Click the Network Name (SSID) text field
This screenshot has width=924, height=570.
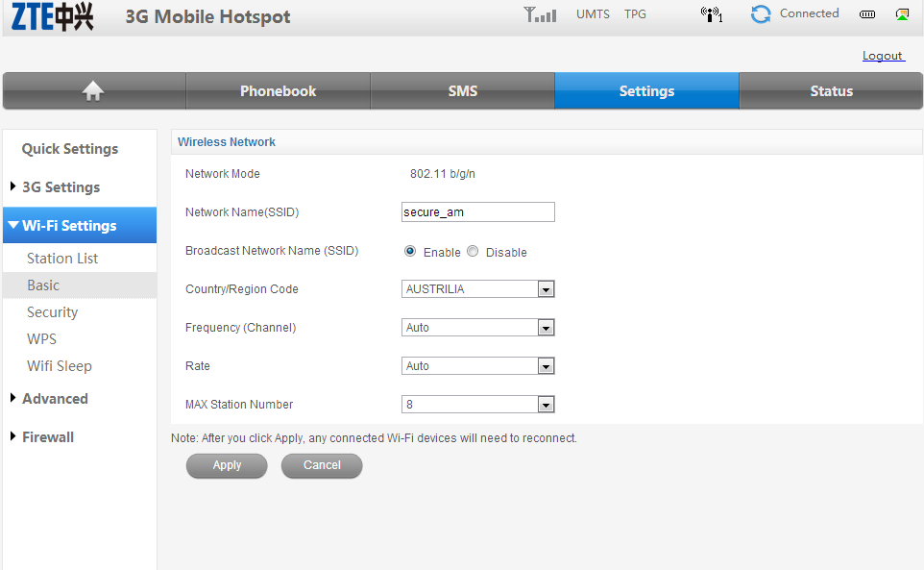(x=477, y=212)
